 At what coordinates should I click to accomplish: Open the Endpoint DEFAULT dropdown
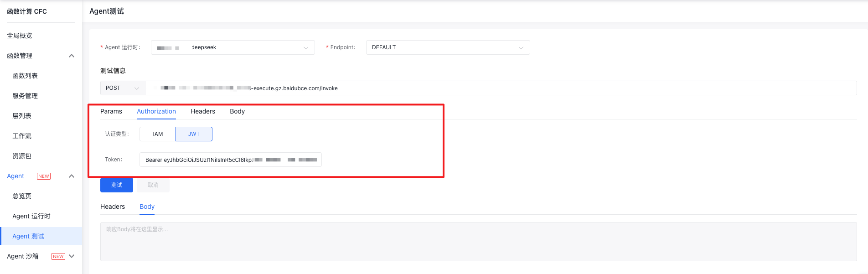(448, 47)
